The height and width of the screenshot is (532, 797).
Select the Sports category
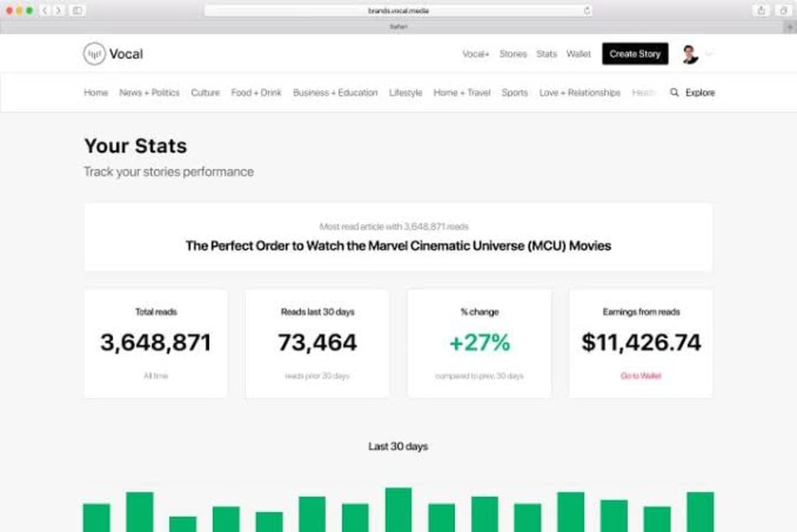(514, 93)
